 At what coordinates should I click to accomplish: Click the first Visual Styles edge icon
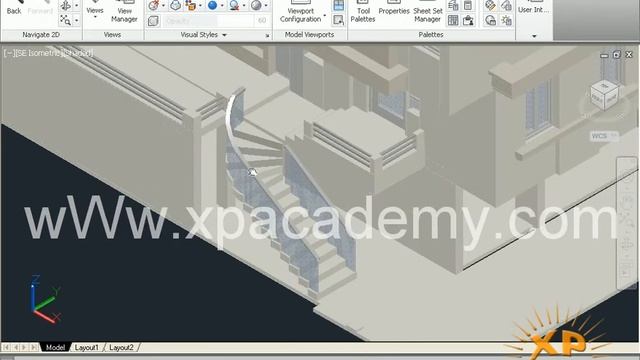pyautogui.click(x=154, y=5)
